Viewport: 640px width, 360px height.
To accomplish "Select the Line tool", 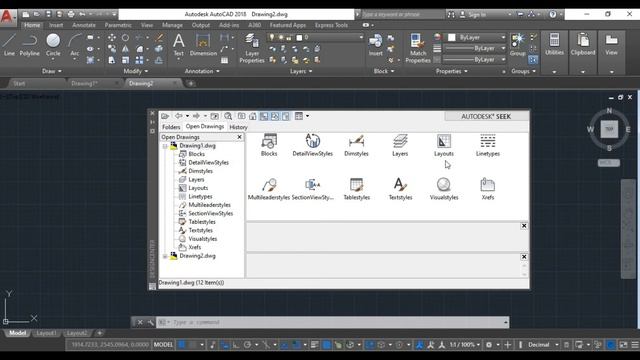I will [9, 45].
